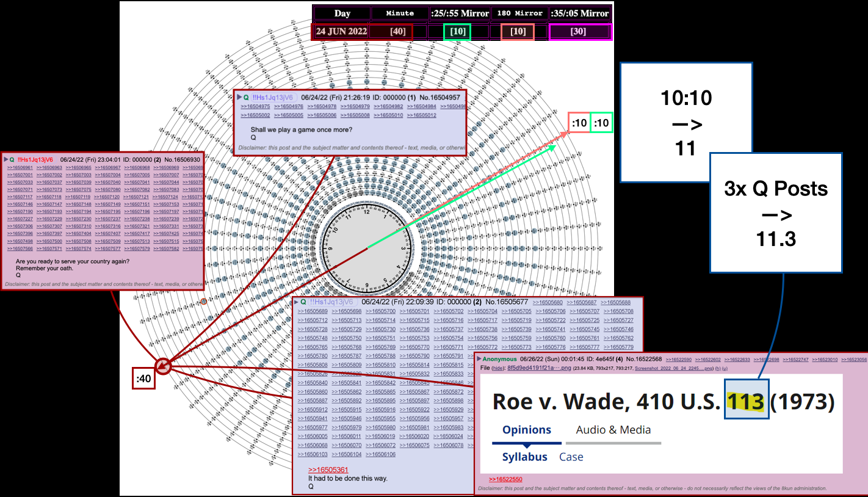This screenshot has width=868, height=497.
Task: Open reply link >>16507001
Action: tap(20, 175)
